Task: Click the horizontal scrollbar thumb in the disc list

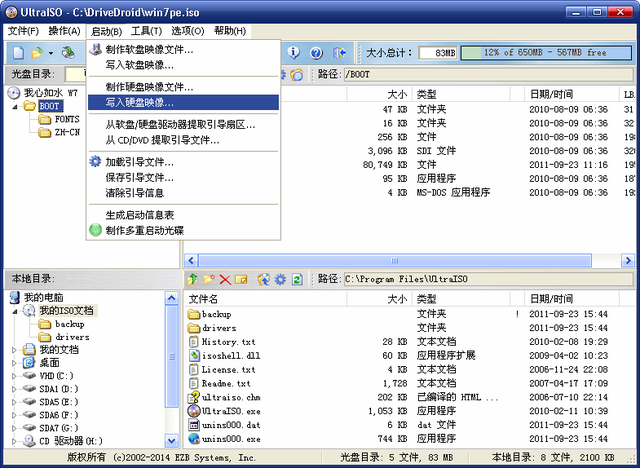Action: pyautogui.click(x=394, y=260)
